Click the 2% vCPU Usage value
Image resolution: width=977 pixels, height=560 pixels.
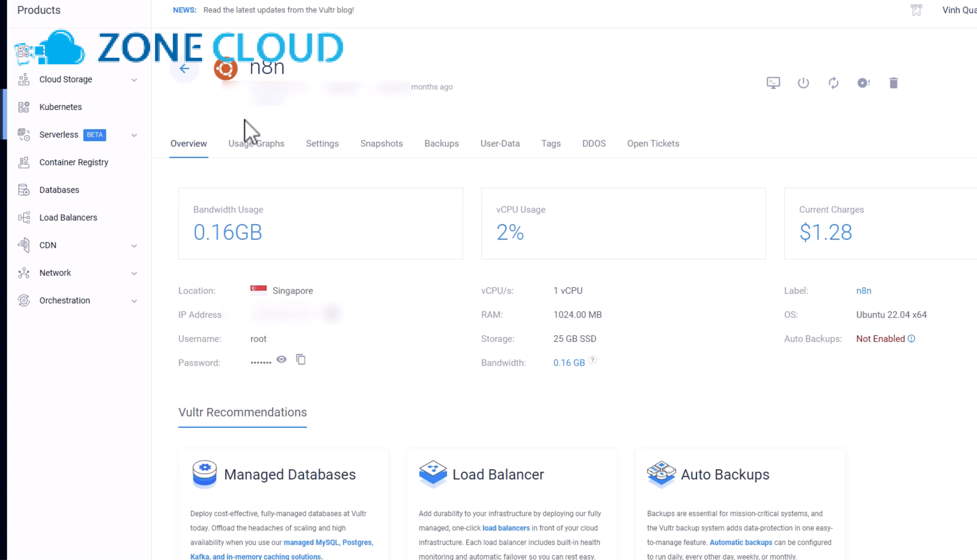[510, 232]
